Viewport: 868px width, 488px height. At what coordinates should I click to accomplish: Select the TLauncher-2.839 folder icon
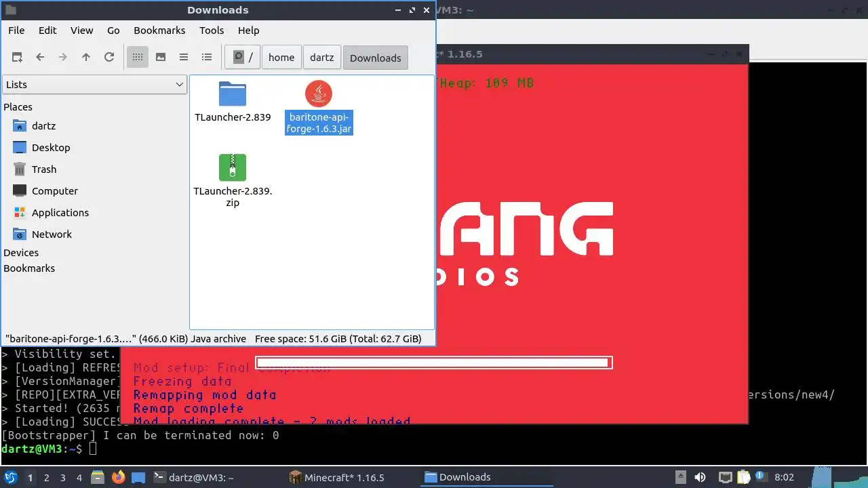coord(233,94)
